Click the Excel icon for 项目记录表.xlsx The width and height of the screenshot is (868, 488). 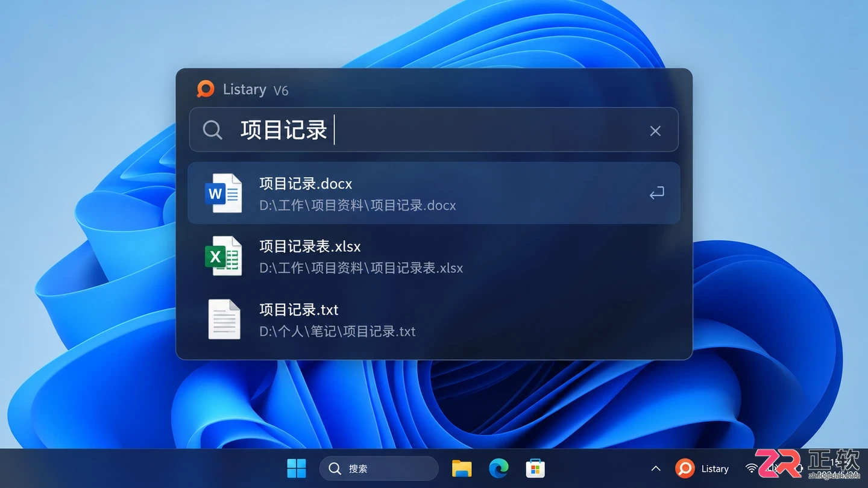(223, 256)
